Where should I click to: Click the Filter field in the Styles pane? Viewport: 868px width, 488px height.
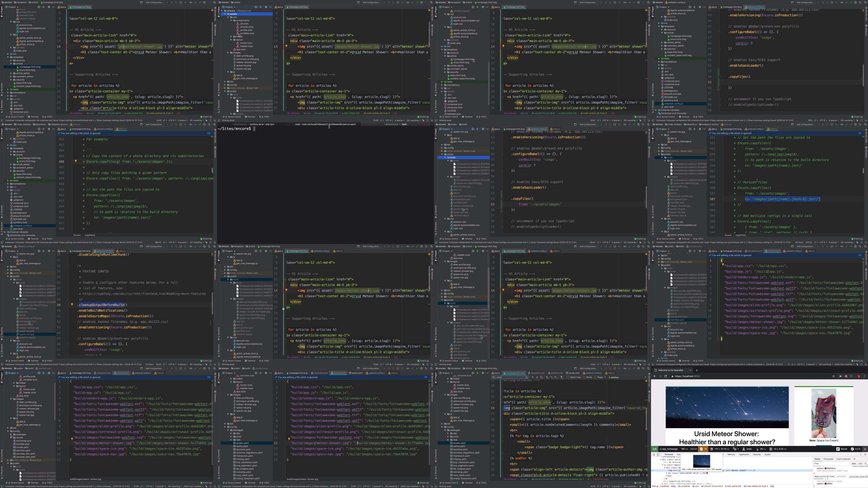coord(832,464)
